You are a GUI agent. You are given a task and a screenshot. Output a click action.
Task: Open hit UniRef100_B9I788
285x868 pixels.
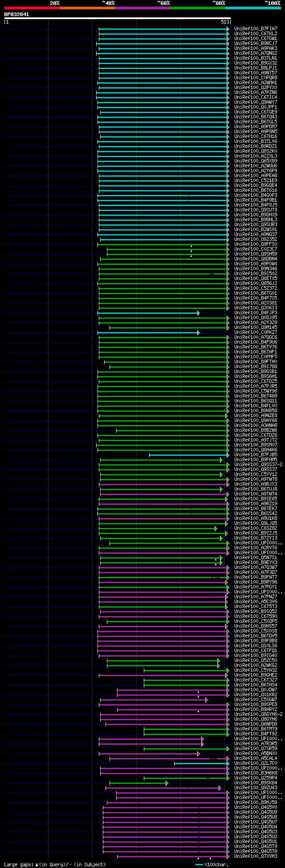[x=256, y=366]
